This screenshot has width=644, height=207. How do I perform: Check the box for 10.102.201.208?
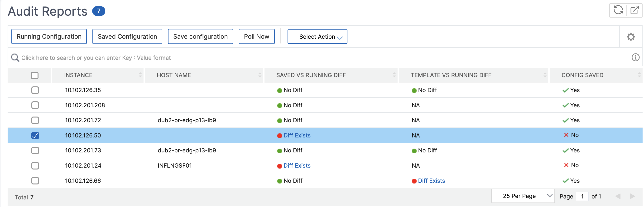(x=35, y=105)
